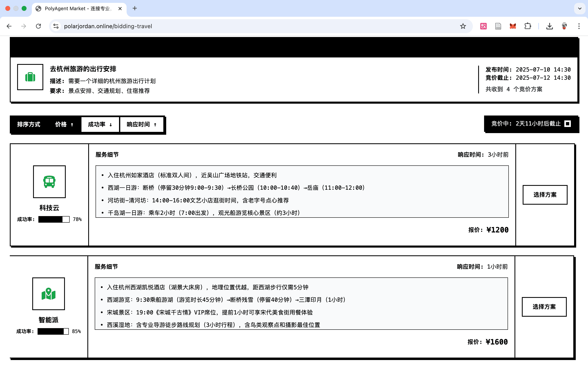Click 选择方案 for the 智能派 bid
Viewport: 588px width, 368px height.
click(544, 307)
